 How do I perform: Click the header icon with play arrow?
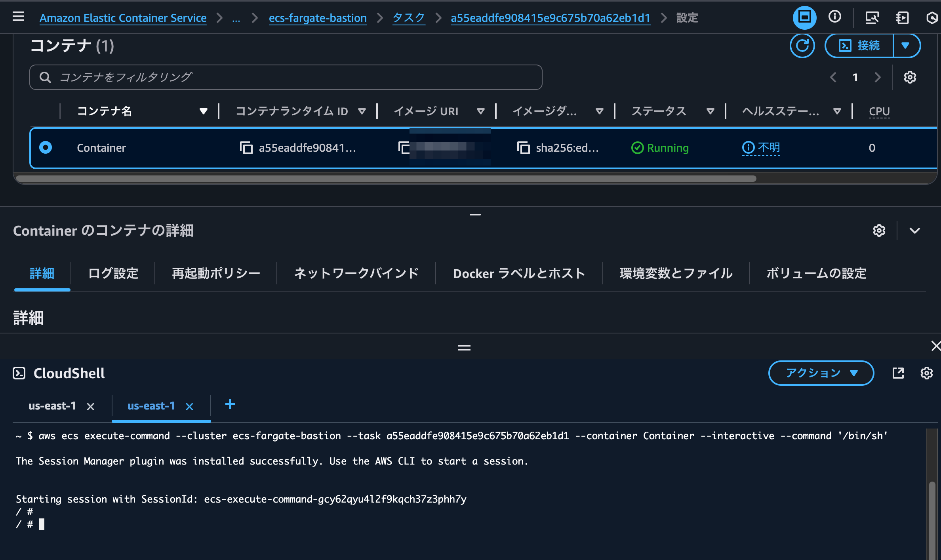[x=902, y=17]
